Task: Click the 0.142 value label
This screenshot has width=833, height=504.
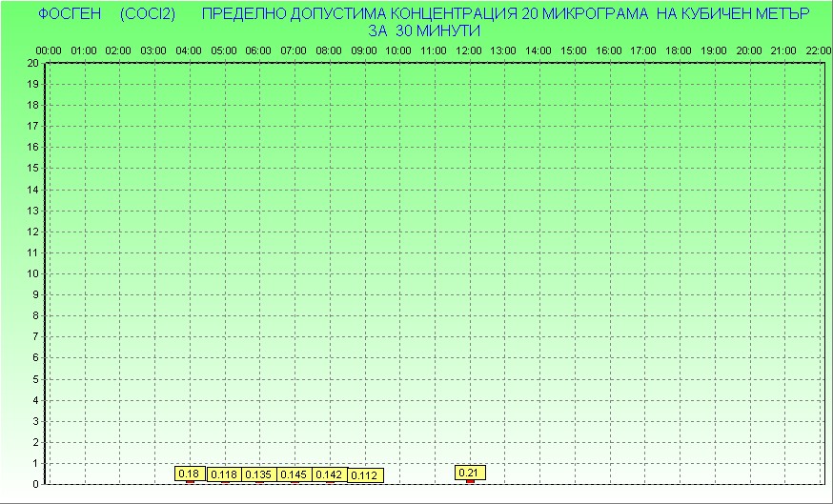Action: click(x=329, y=474)
